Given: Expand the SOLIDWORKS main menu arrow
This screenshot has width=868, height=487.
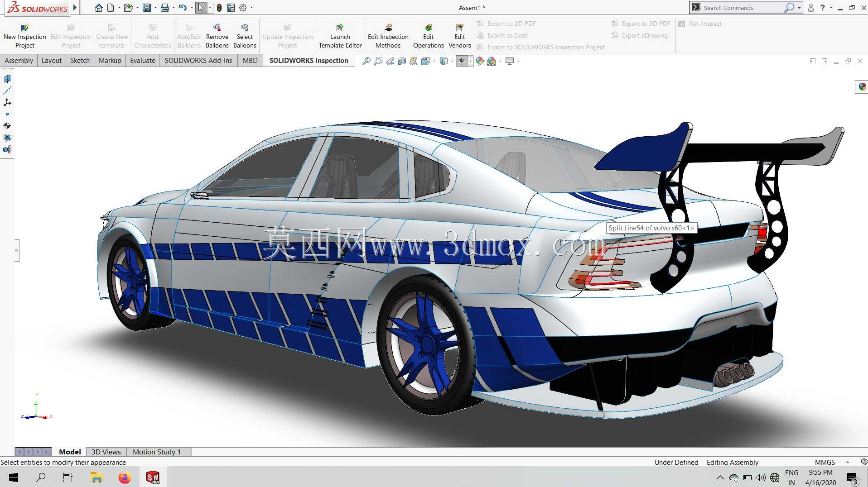Looking at the screenshot, I should (x=75, y=8).
